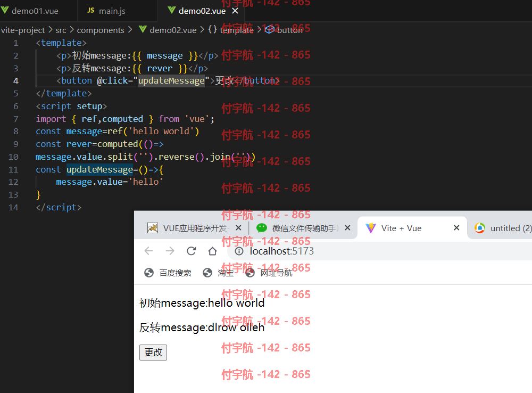Open 网址导航 bookmark
This screenshot has width=532, height=393.
point(269,273)
